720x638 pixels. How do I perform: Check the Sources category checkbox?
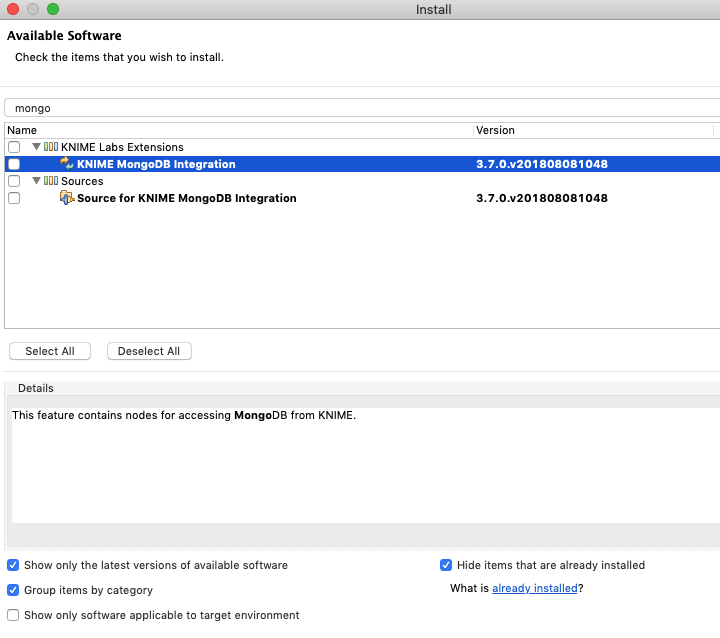(x=14, y=181)
